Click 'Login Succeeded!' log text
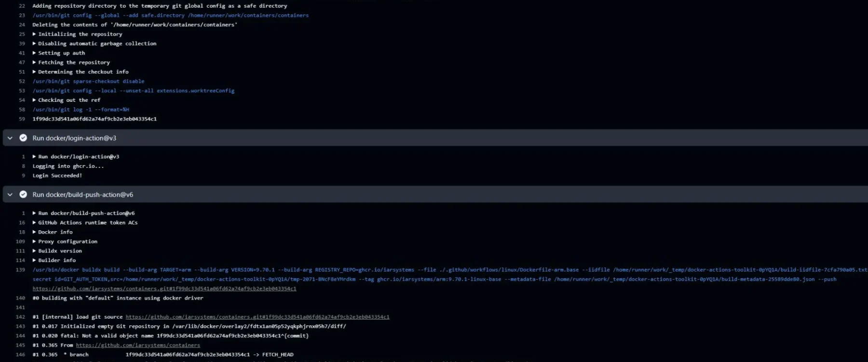868x362 pixels. click(57, 176)
